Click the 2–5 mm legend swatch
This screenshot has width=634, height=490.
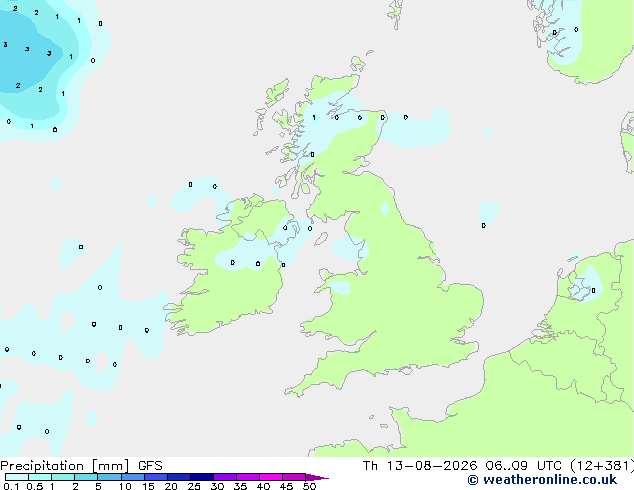86,477
